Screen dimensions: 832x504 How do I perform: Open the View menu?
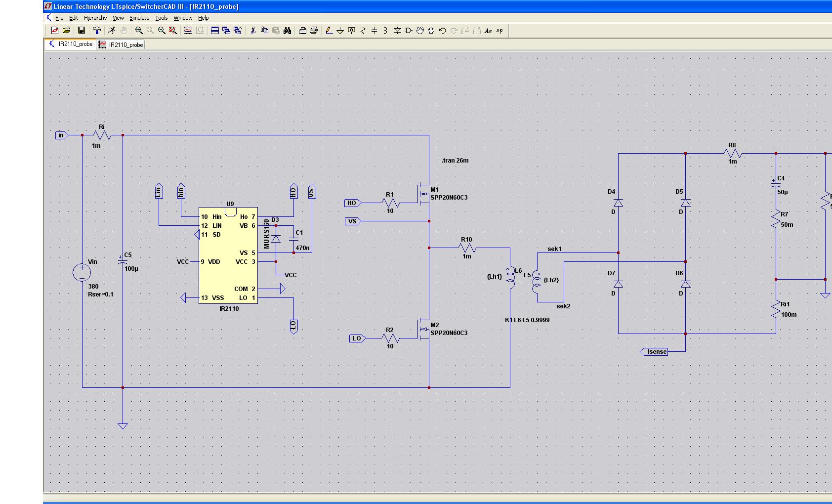tap(118, 18)
